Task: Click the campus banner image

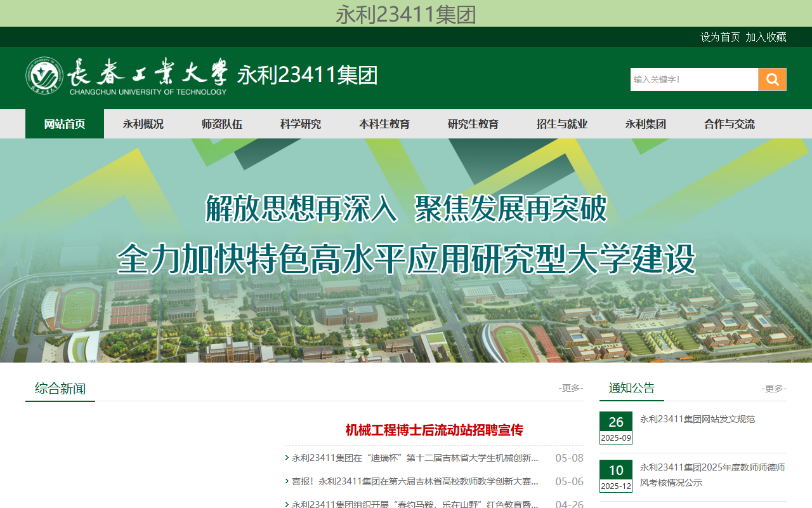Action: pyautogui.click(x=406, y=250)
